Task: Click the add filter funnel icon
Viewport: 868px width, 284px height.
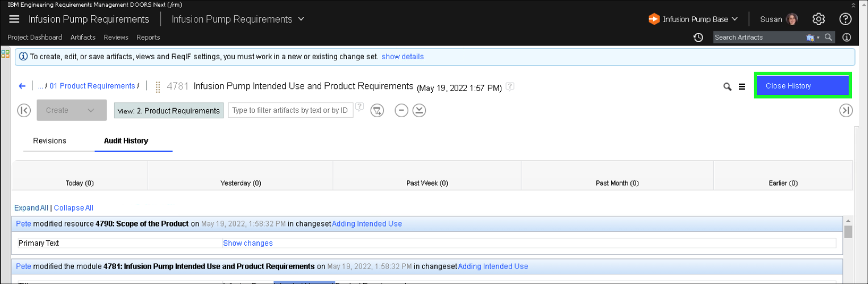Action: (377, 110)
